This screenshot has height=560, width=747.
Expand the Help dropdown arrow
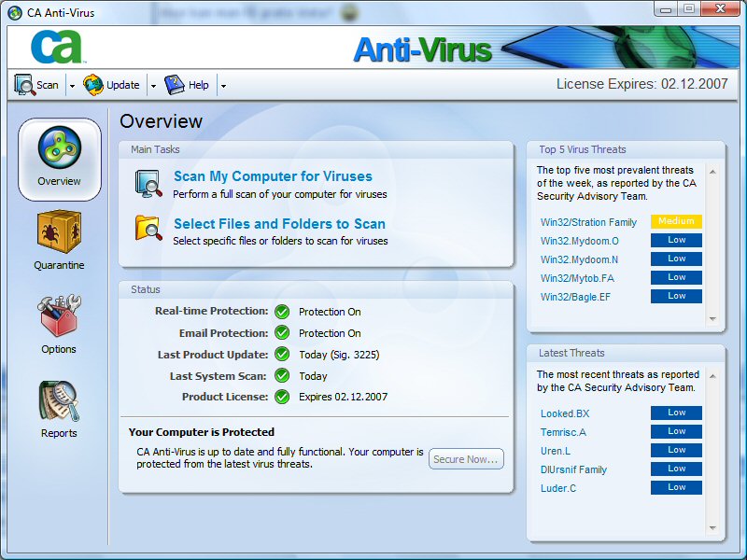[x=223, y=86]
